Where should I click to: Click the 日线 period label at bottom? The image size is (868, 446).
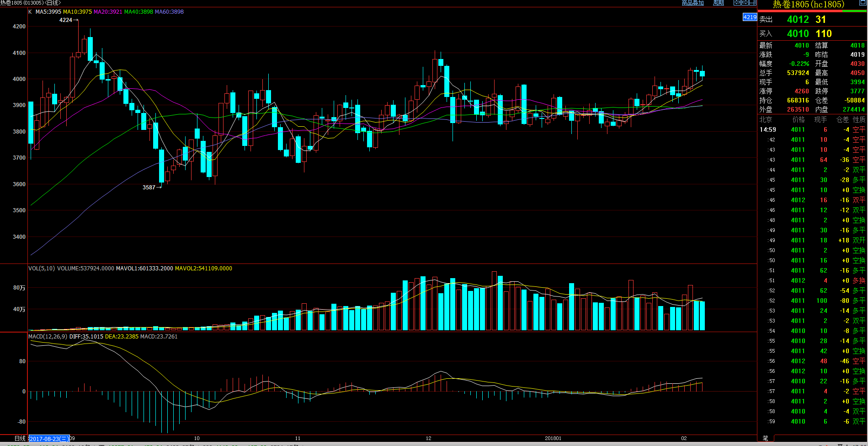coord(20,438)
